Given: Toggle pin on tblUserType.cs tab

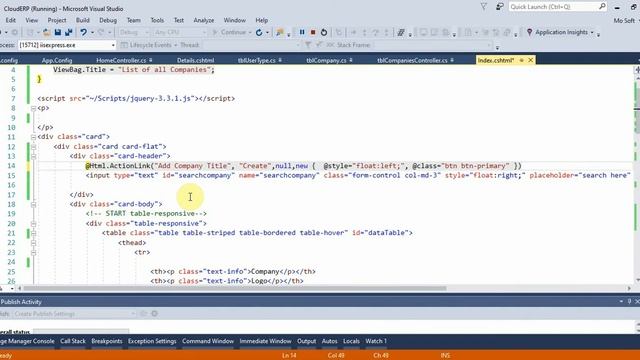Looking at the screenshot, I should [280, 60].
